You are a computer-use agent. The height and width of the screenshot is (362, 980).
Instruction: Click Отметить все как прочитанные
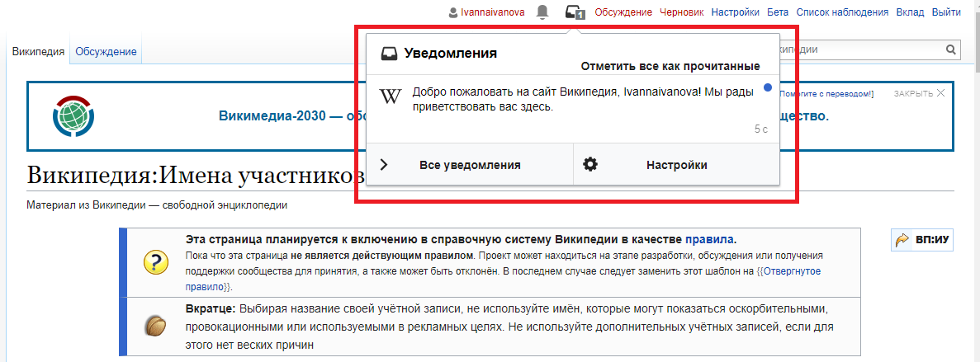(x=670, y=66)
